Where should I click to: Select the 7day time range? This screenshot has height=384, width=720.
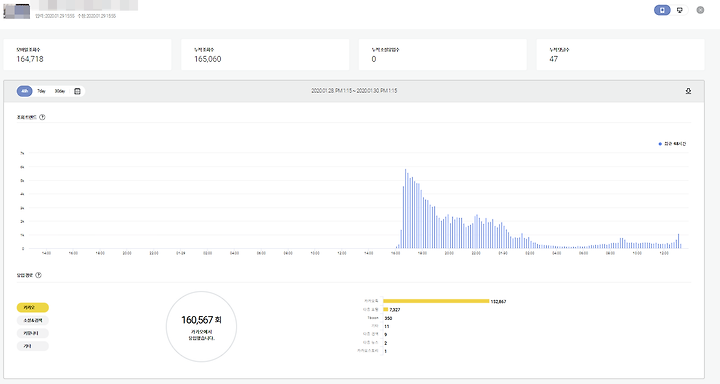(x=41, y=91)
